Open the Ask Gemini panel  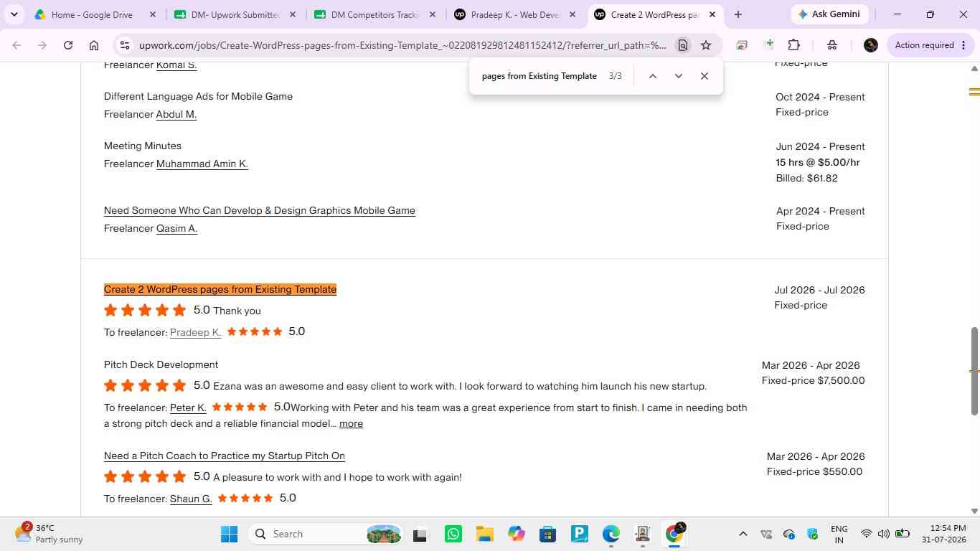[829, 14]
